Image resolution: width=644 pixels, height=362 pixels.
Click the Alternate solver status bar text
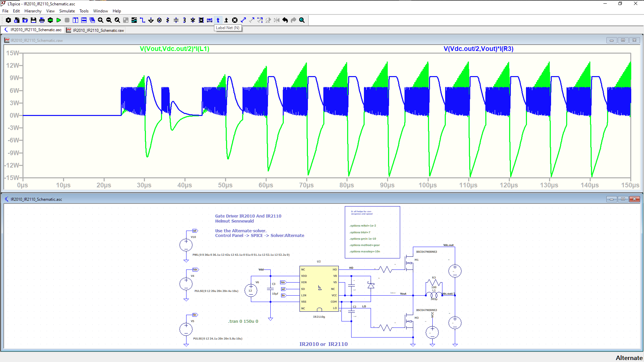click(629, 358)
